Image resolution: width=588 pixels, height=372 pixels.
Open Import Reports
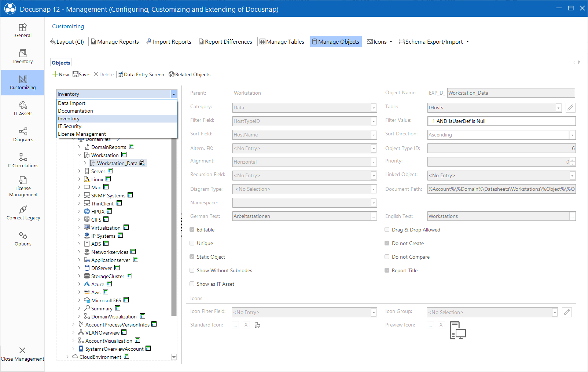pos(169,42)
